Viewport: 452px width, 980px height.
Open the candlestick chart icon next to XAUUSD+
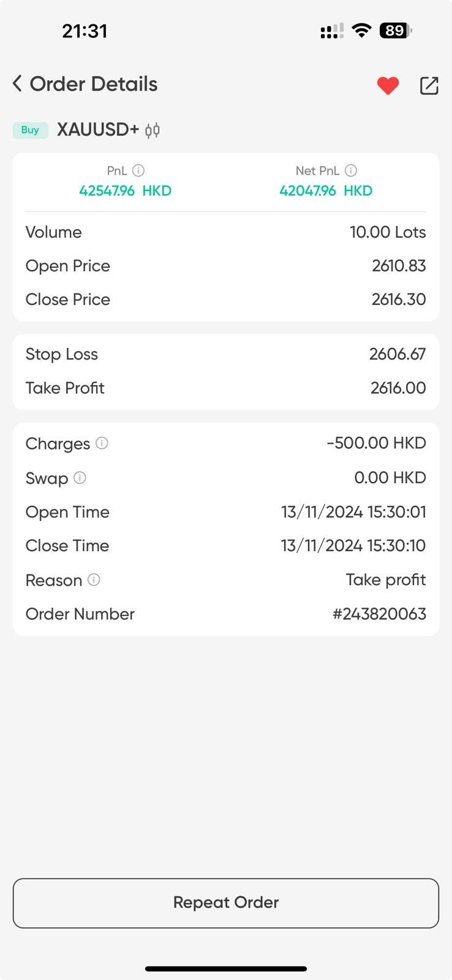tap(153, 130)
